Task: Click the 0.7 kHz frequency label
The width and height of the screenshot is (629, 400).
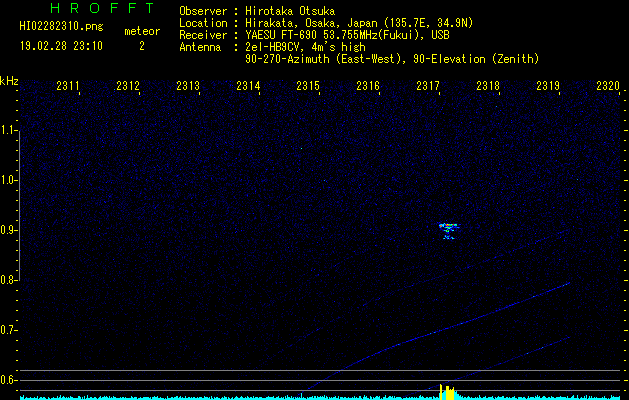Action: coord(9,330)
